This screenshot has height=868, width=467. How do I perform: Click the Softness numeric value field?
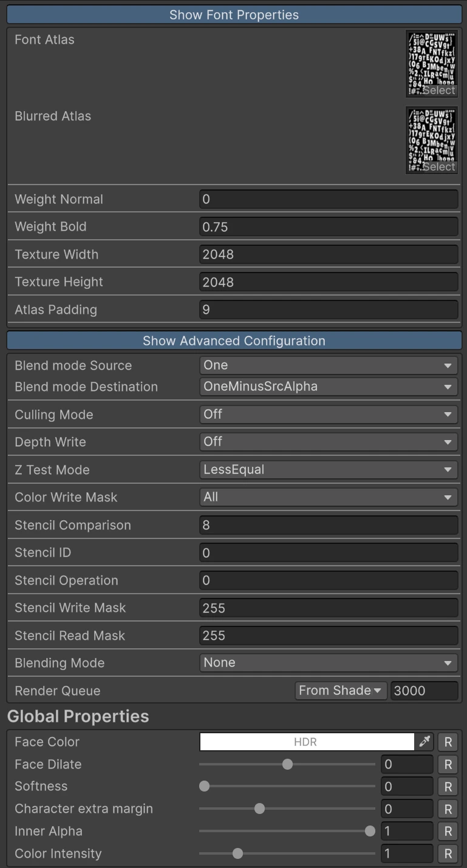[407, 787]
